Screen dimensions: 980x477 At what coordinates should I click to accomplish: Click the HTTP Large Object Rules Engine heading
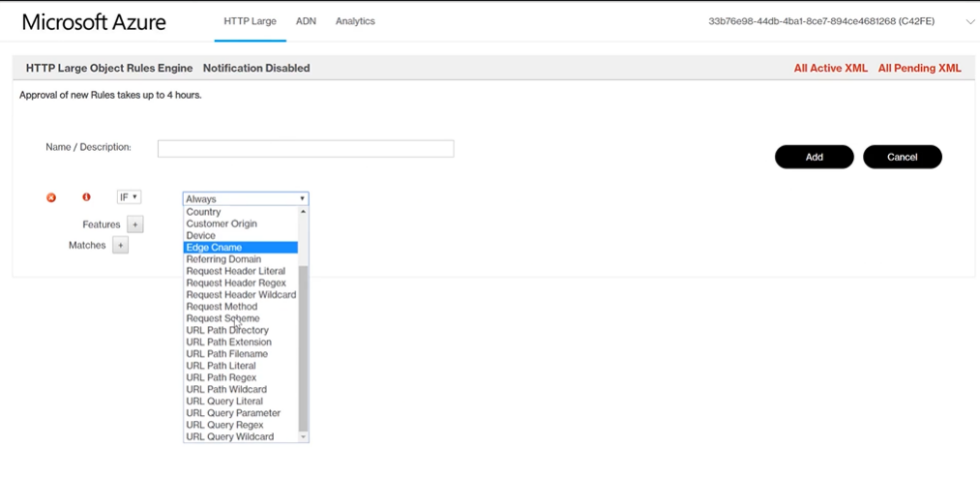(x=109, y=68)
